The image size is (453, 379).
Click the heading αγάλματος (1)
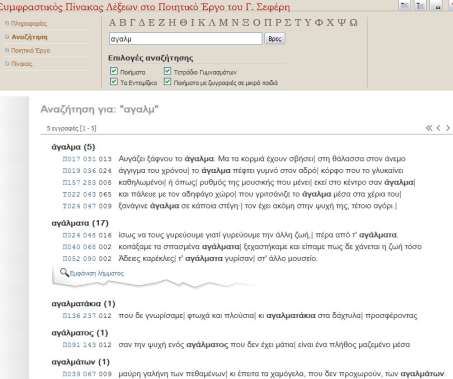(80, 333)
